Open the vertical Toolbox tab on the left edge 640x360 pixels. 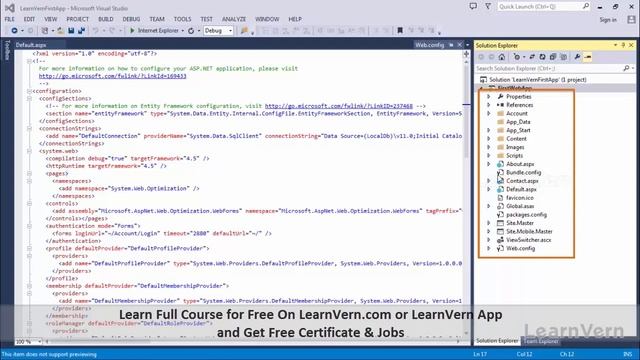click(x=7, y=51)
